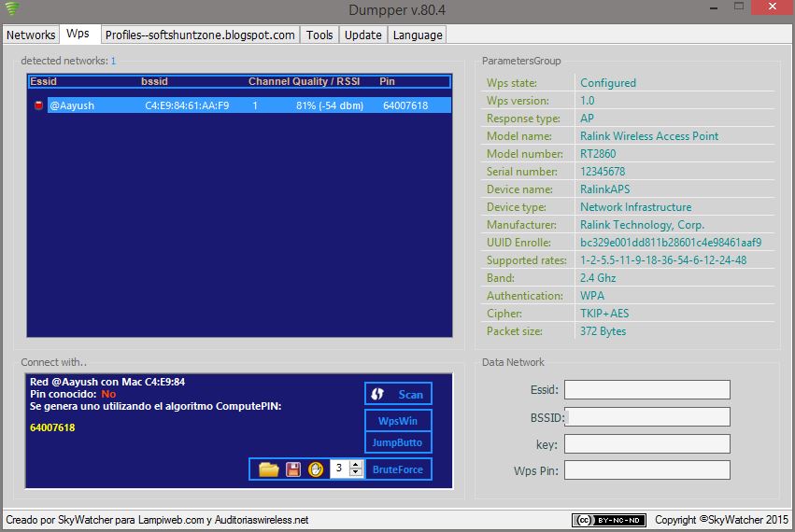Click the Device name value RalinkAPS

tap(604, 189)
